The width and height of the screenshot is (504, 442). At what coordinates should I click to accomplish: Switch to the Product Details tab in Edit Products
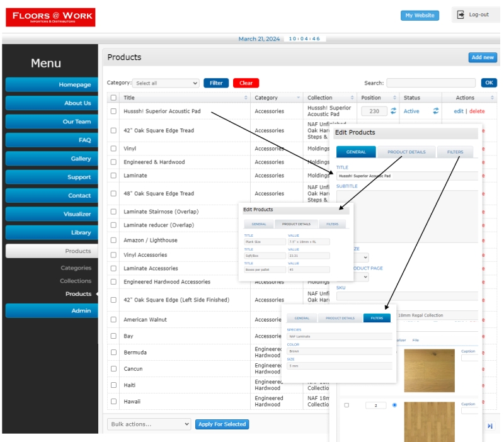(406, 152)
